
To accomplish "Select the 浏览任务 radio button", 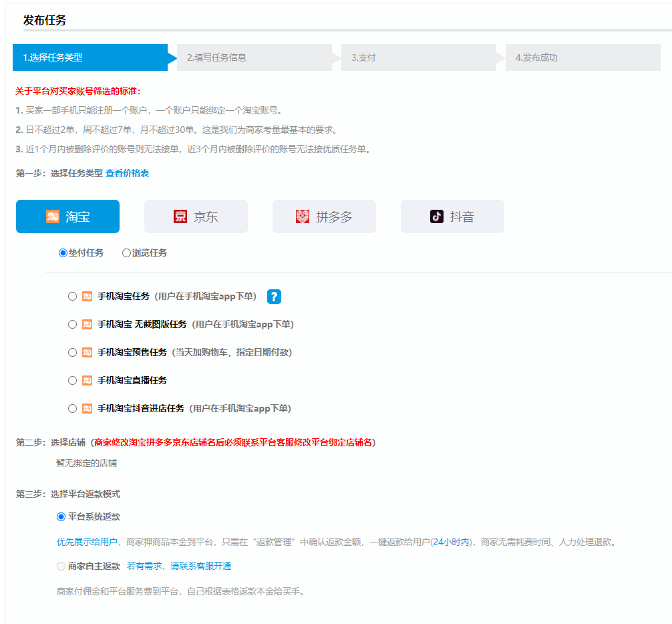I will (126, 253).
